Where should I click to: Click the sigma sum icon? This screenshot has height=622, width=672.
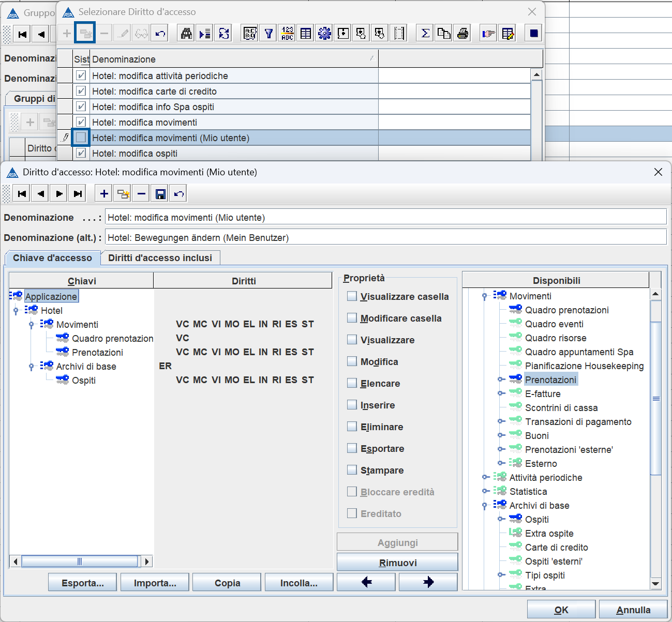[425, 34]
